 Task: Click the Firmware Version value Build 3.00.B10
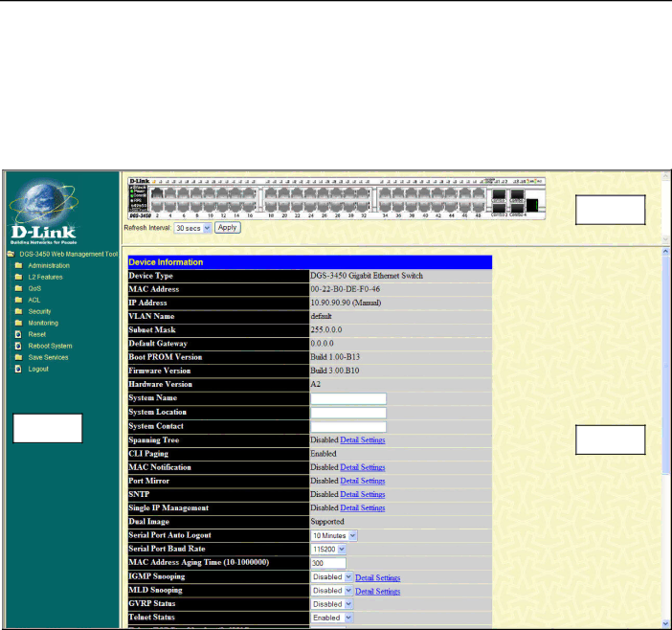[335, 371]
